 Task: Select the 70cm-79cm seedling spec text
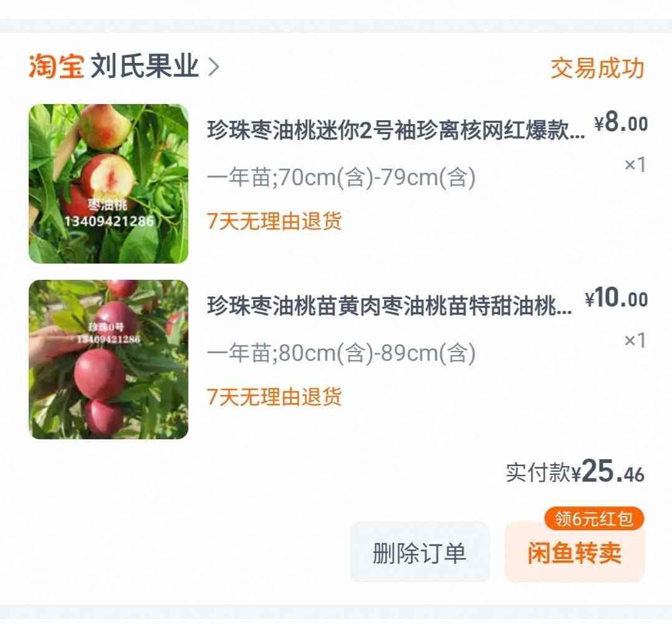(x=341, y=177)
